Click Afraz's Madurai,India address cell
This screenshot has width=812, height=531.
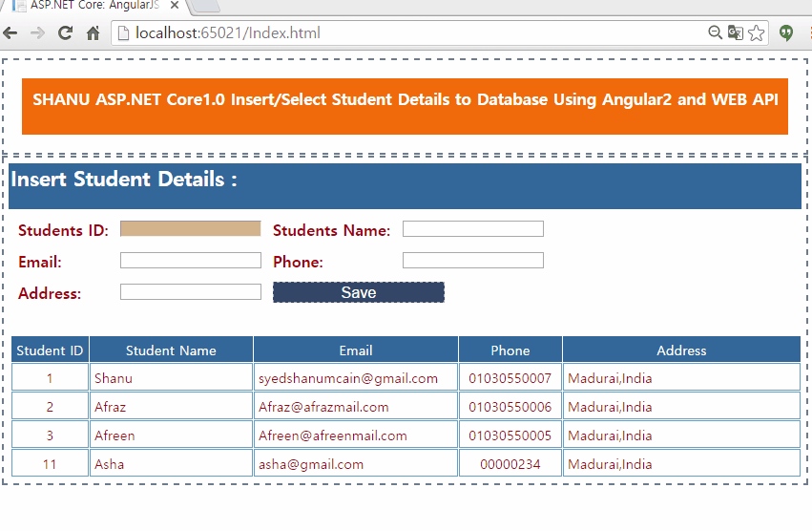pyautogui.click(x=681, y=407)
